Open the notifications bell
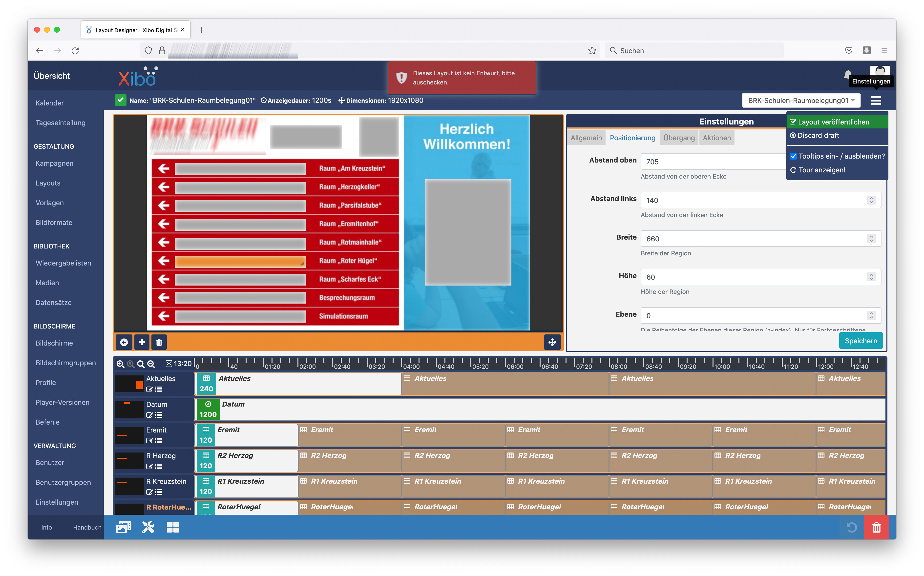Screen dimensions: 924x576 pos(847,75)
